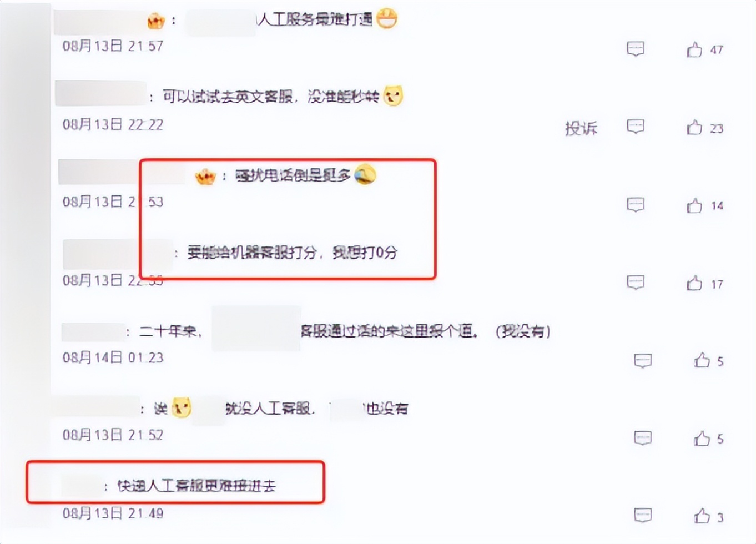Screen dimensions: 756x544
Task: Reply to the 快递人工客服更难接进去 comment
Action: pos(643,515)
